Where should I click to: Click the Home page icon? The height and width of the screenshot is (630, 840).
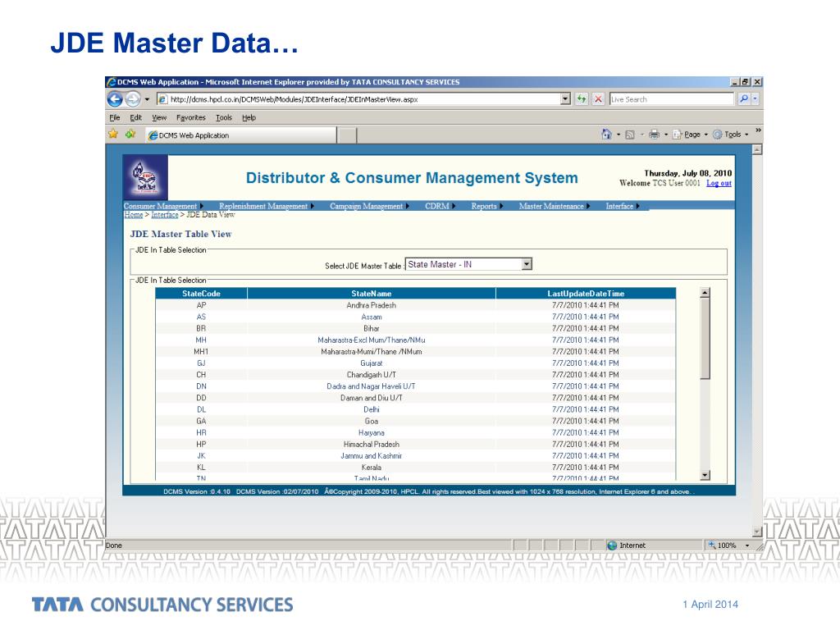coord(606,134)
